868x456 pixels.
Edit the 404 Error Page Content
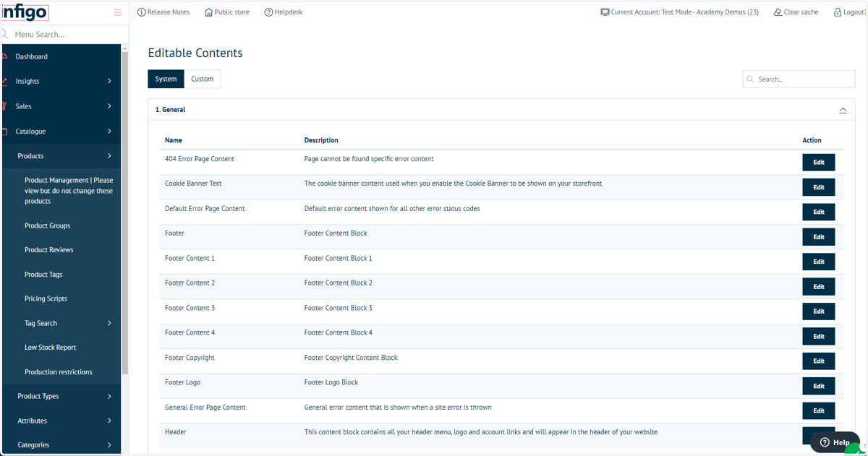[x=819, y=163]
